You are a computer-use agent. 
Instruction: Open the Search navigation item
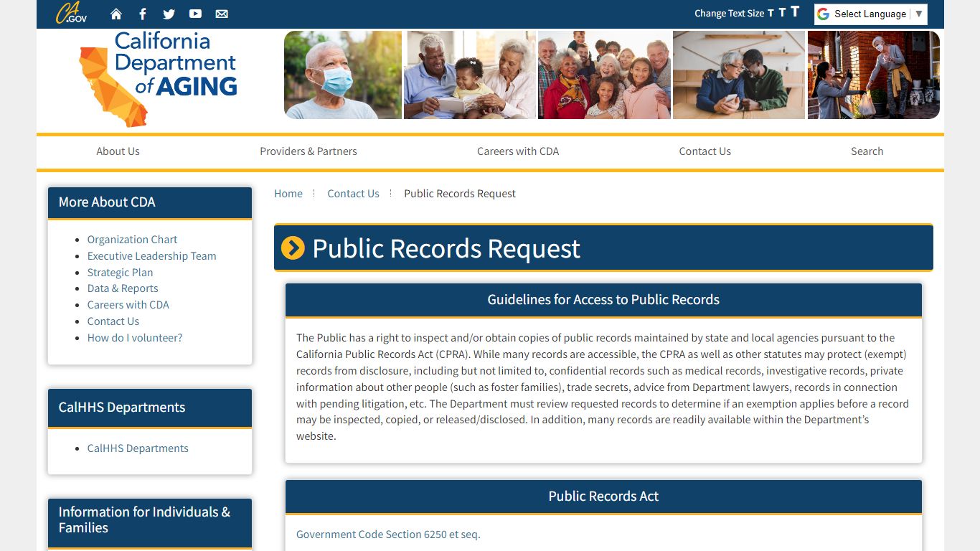867,151
